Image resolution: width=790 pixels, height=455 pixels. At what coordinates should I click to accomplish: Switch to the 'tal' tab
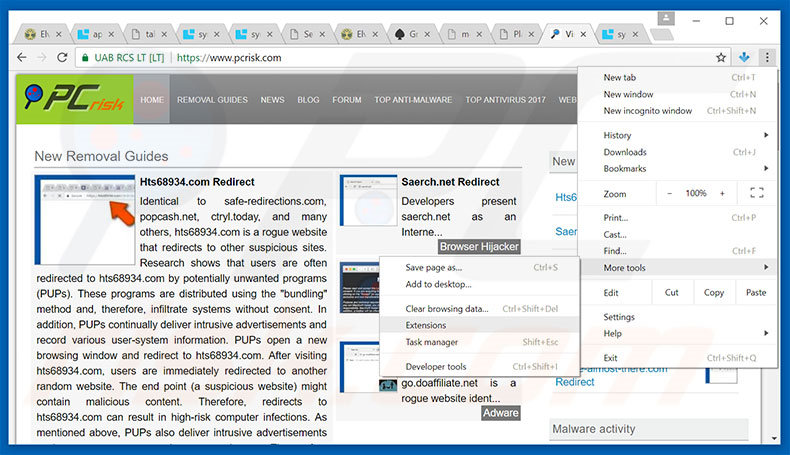click(148, 34)
